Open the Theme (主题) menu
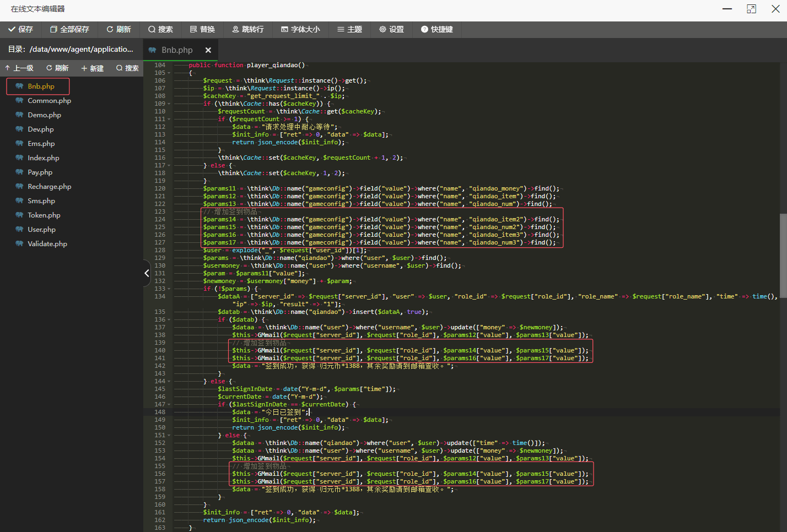 (x=350, y=29)
